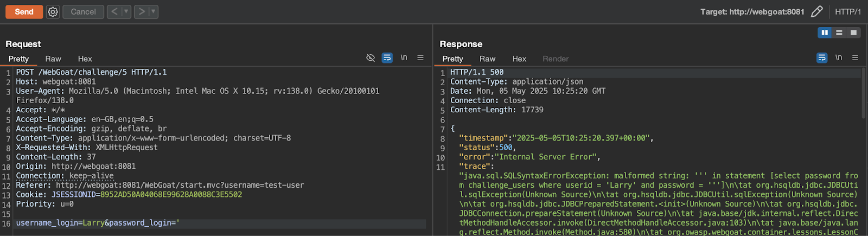Go forward to next request in history
Viewport: 868px width, 236px height.
pyautogui.click(x=141, y=11)
